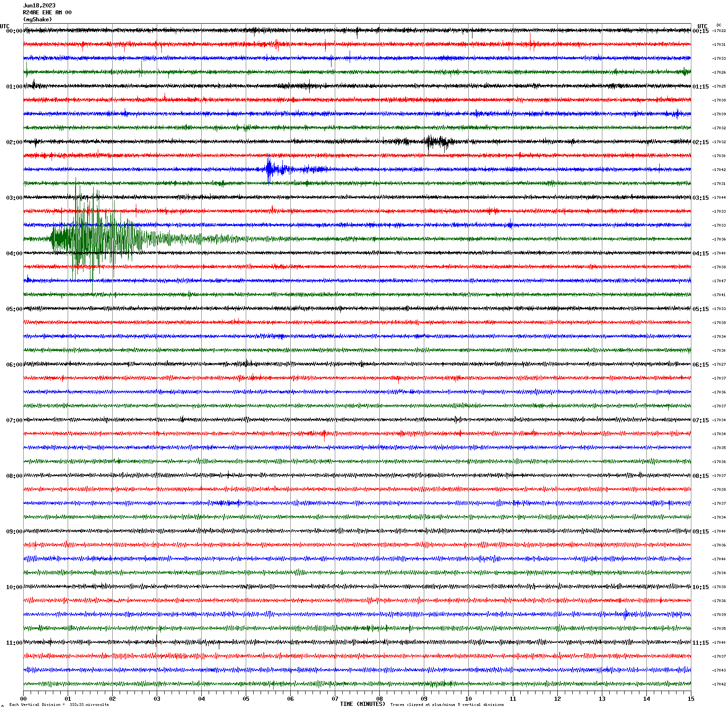
Task: Click the right UTC axis heading
Action: pos(702,26)
